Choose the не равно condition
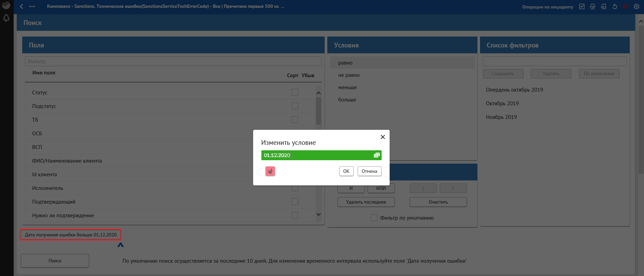 point(349,75)
